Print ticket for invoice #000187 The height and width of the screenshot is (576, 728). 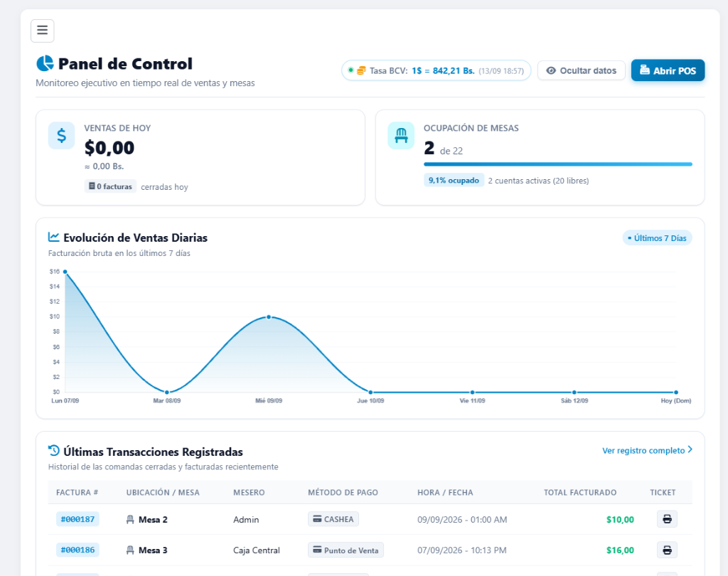(667, 519)
